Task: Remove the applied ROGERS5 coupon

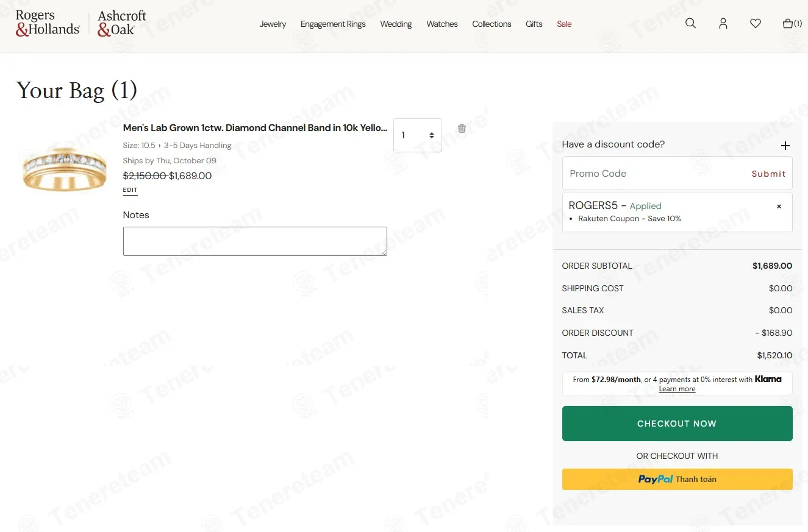Action: (x=779, y=207)
